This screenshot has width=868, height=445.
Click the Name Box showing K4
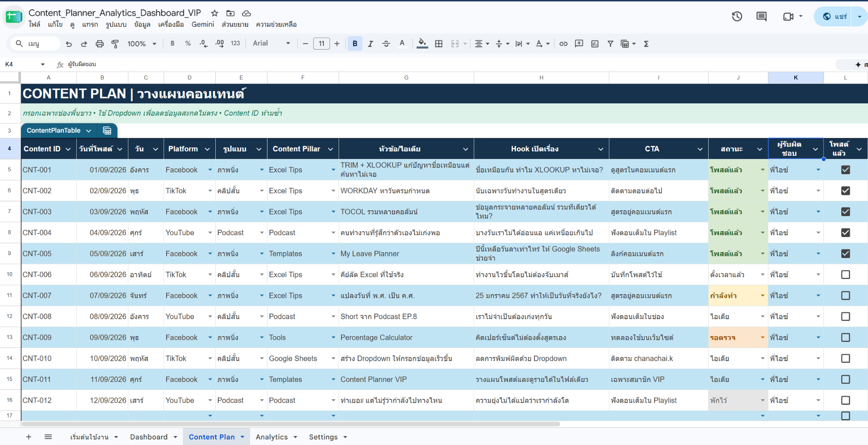(x=21, y=64)
